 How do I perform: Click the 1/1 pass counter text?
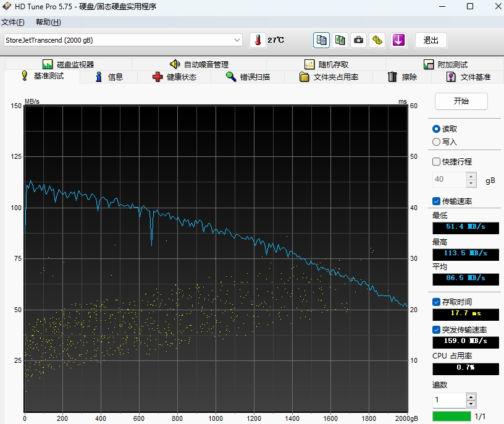(x=480, y=417)
